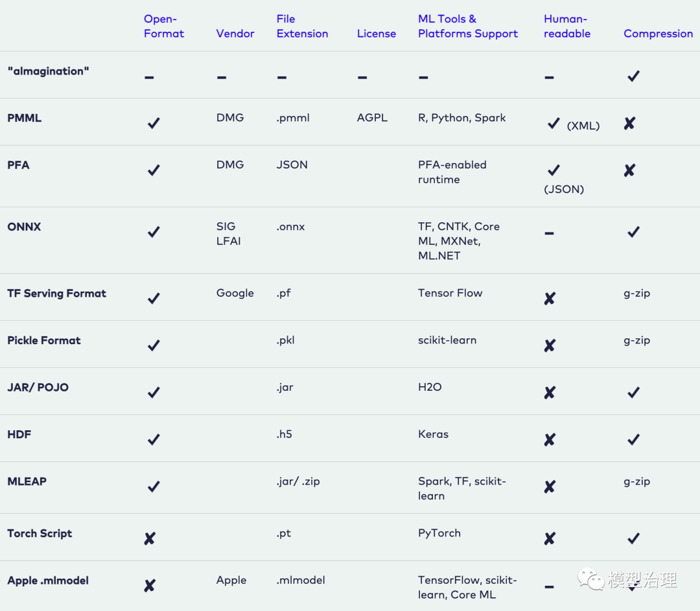Click the PMML Compression cross icon
The width and height of the screenshot is (700, 611).
(x=629, y=123)
